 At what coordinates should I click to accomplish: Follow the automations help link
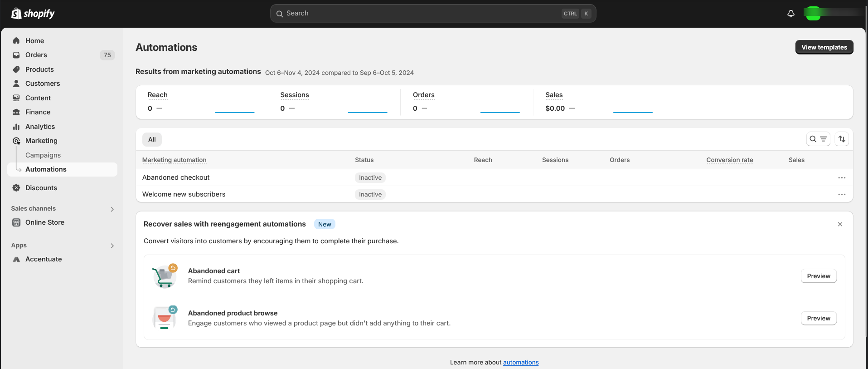[521, 362]
